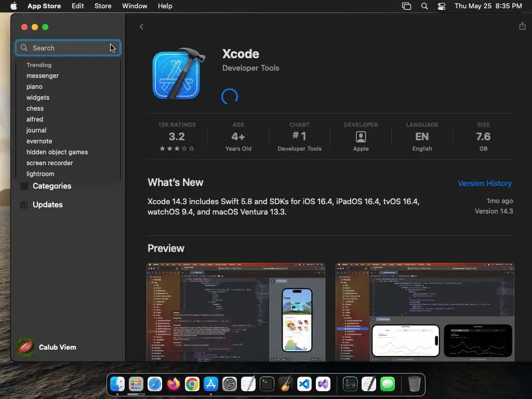Click the search magnifier in sidebar
This screenshot has width=532, height=399.
pos(24,48)
